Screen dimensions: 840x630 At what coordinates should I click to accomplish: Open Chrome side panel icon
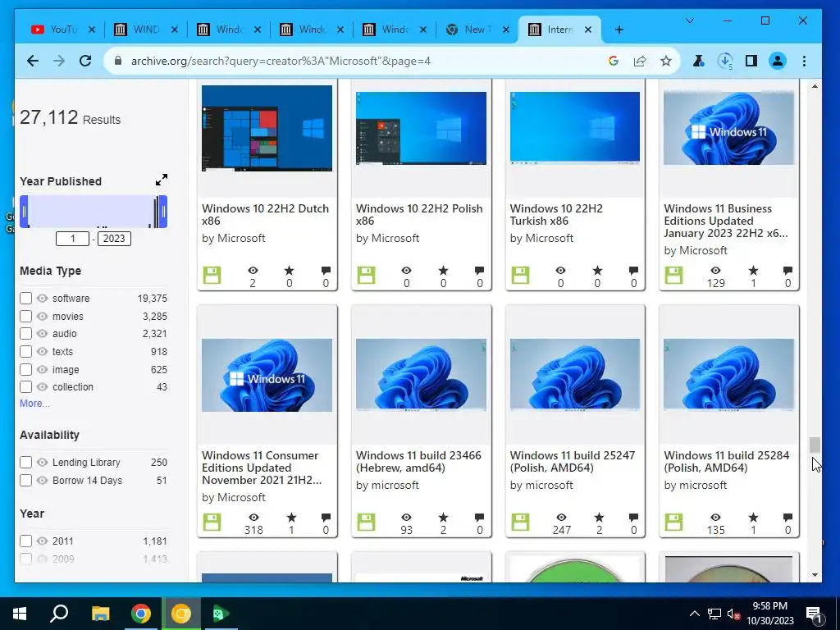coord(751,61)
